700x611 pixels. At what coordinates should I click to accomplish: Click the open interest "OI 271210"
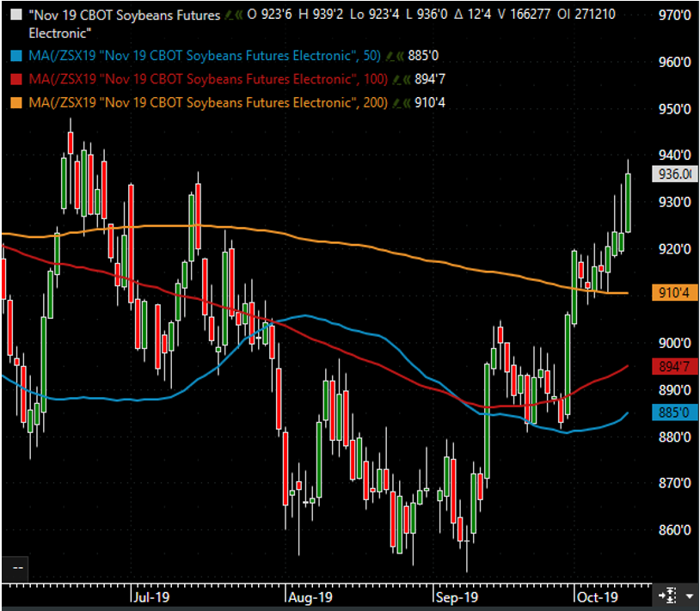pos(586,15)
